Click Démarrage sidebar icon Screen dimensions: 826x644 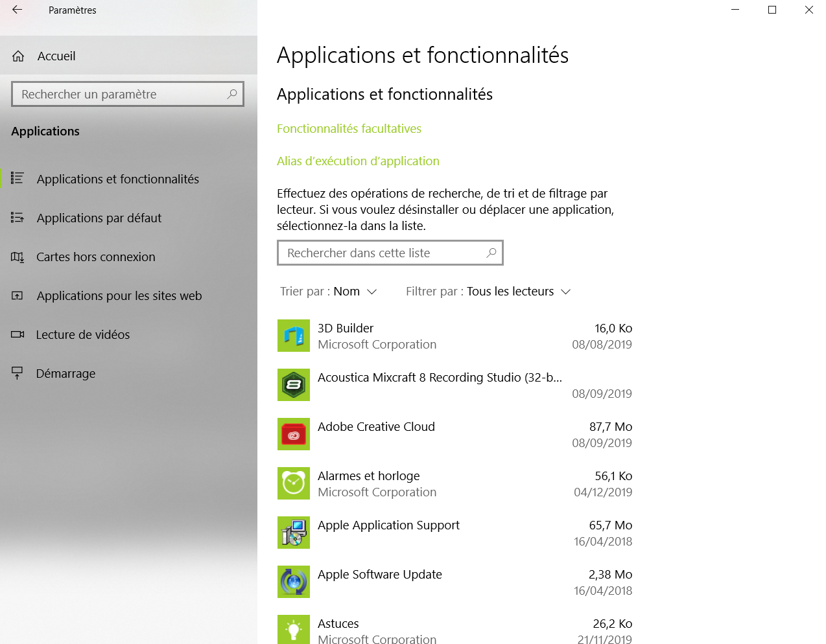pyautogui.click(x=18, y=373)
